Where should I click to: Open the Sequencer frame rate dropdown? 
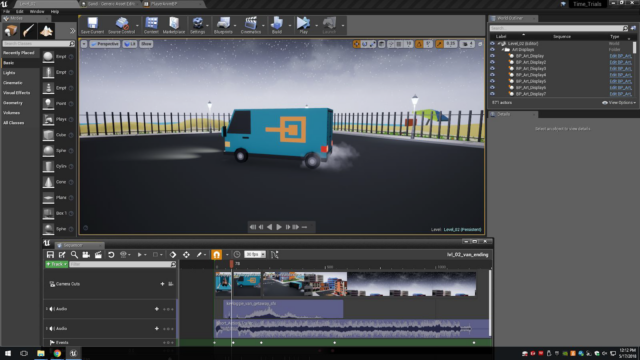pyautogui.click(x=255, y=254)
